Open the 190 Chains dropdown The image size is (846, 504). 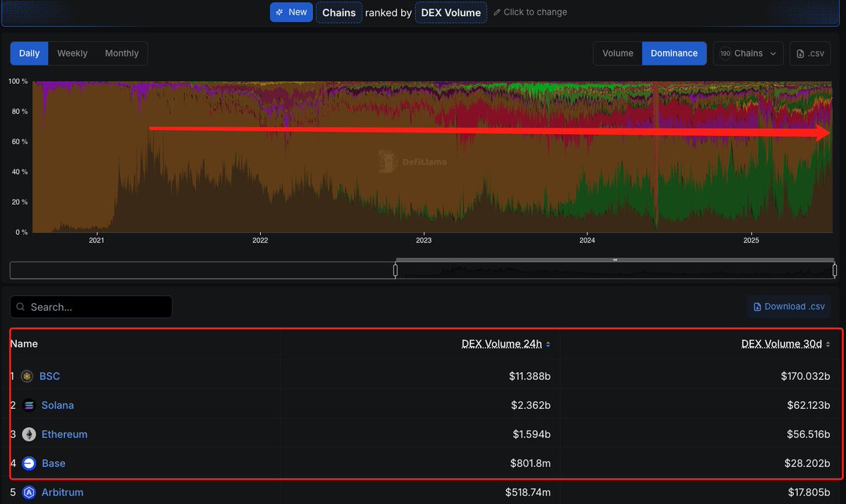(x=748, y=54)
